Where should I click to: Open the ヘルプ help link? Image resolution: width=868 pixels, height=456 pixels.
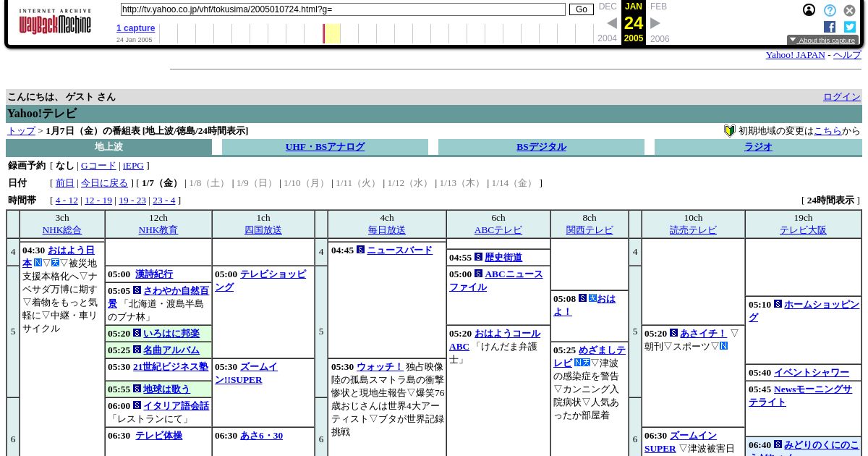point(847,55)
